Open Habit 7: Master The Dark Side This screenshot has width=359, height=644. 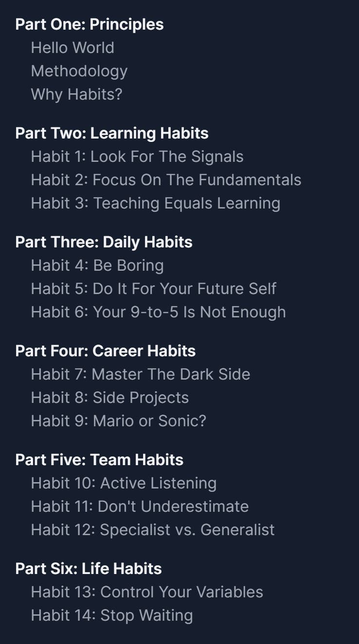[x=141, y=374]
